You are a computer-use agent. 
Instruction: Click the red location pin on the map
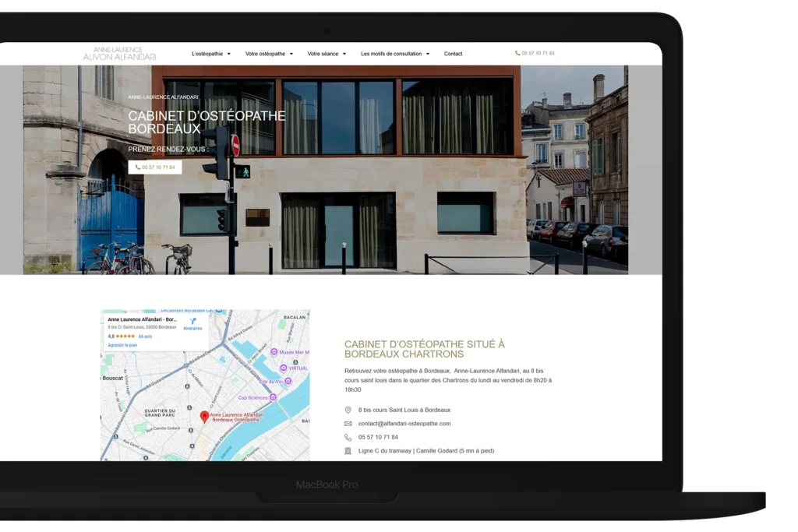(x=204, y=417)
